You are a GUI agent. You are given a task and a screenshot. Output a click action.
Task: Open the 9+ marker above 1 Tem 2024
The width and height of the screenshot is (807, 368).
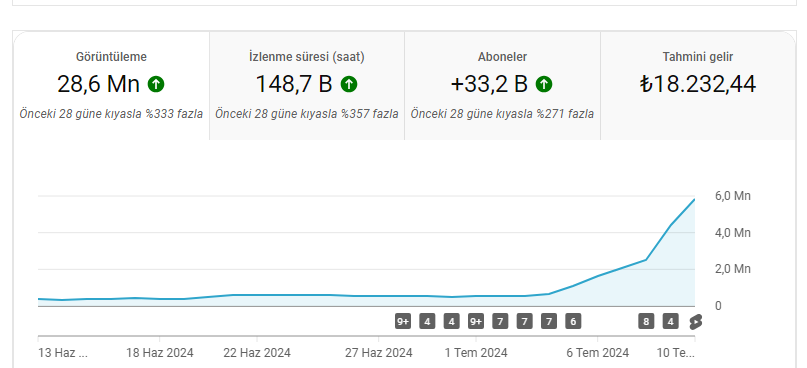(x=476, y=322)
